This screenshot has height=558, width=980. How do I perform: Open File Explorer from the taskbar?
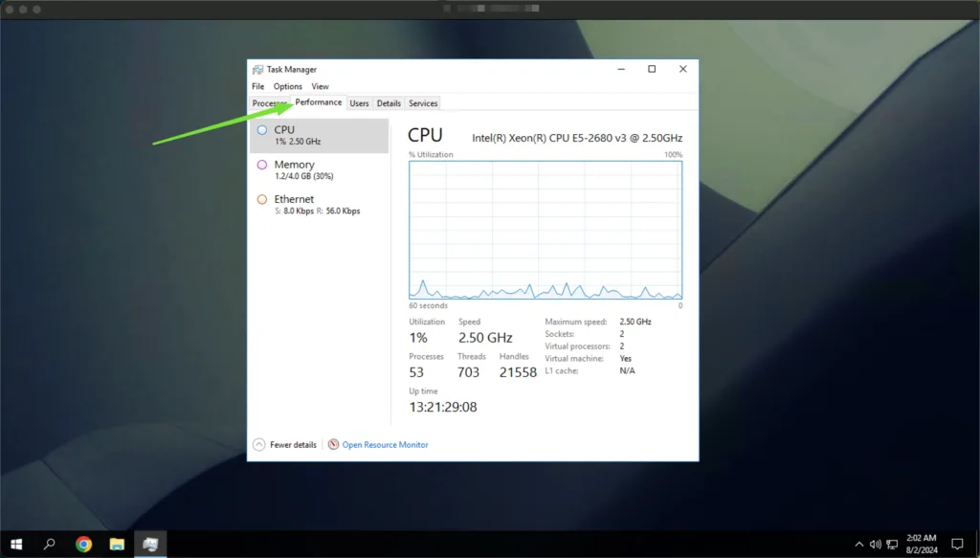point(117,544)
